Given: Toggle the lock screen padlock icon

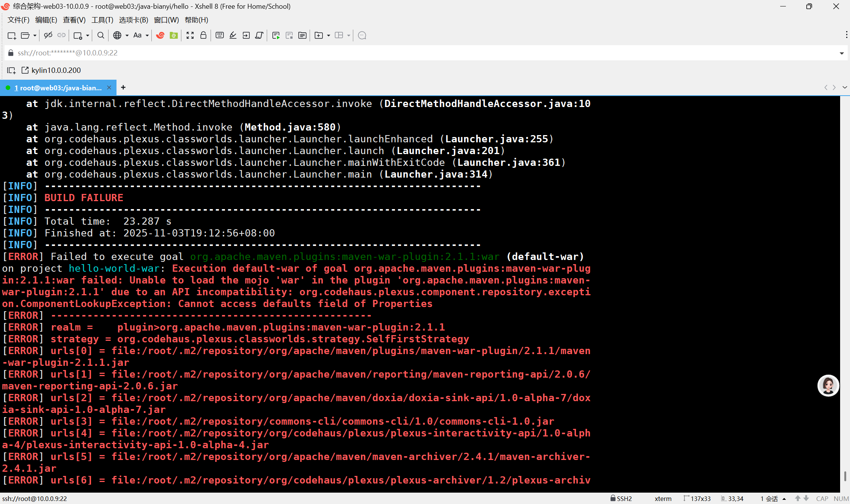Looking at the screenshot, I should (x=203, y=35).
